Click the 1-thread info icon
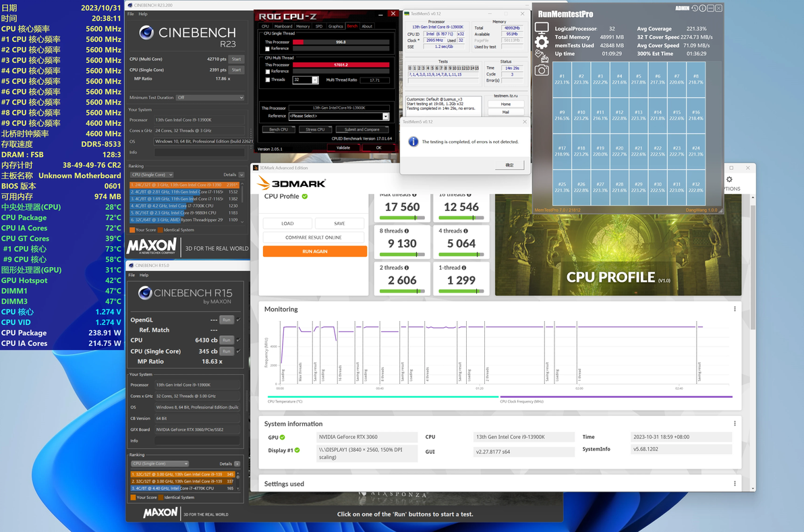804x532 pixels. [463, 268]
